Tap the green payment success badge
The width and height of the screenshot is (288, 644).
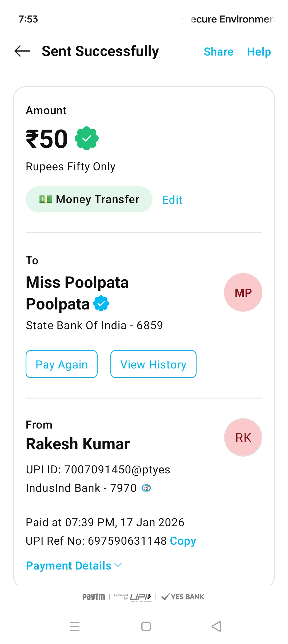tap(87, 138)
